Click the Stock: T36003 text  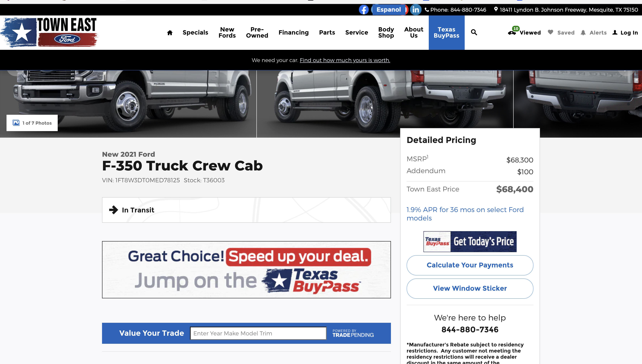click(204, 180)
